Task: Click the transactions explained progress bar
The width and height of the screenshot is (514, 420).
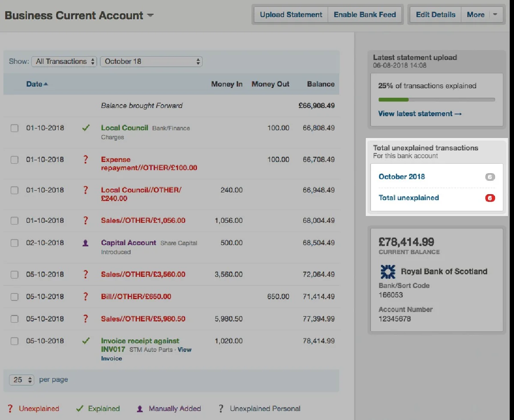Action: [436, 100]
